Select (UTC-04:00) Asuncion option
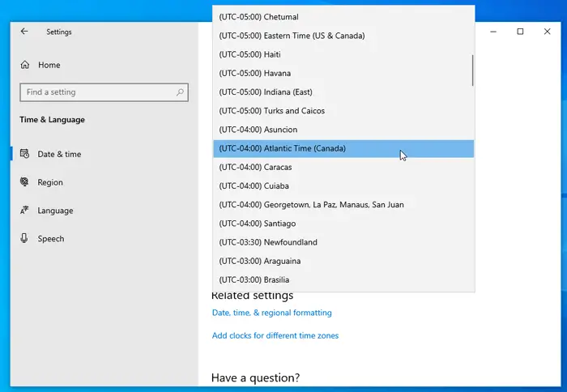This screenshot has height=392, width=567. coord(343,130)
